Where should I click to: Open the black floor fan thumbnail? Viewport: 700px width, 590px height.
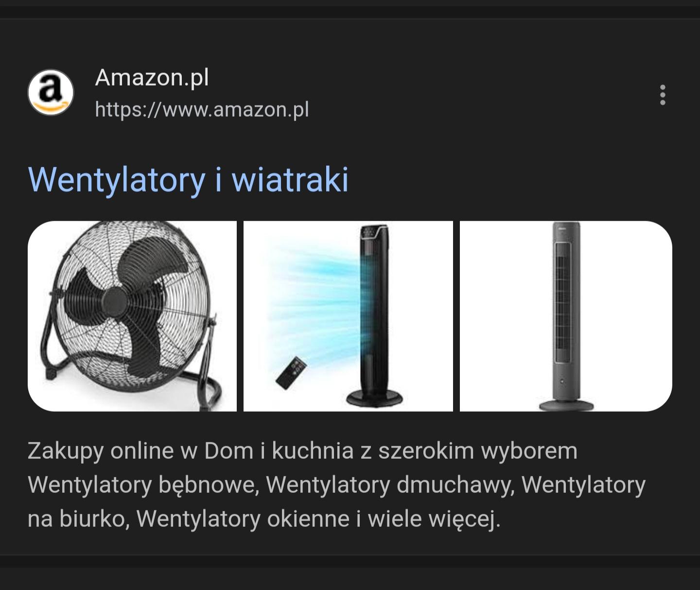[x=132, y=316]
